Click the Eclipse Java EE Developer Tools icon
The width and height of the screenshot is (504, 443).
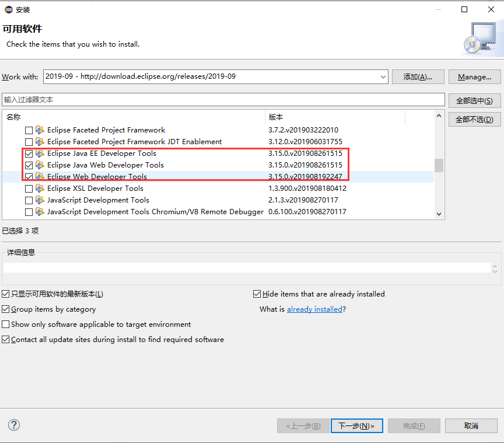[40, 154]
